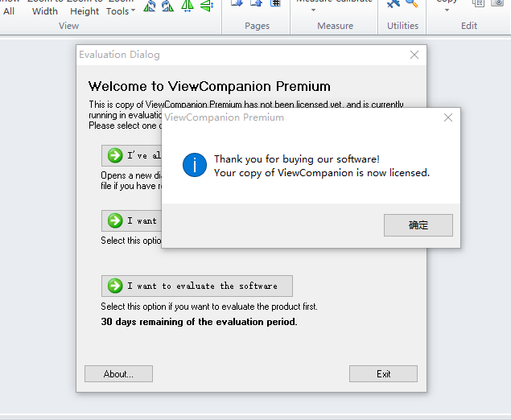Choose 'I want to evaluate the software'
The width and height of the screenshot is (511, 420).
click(197, 286)
